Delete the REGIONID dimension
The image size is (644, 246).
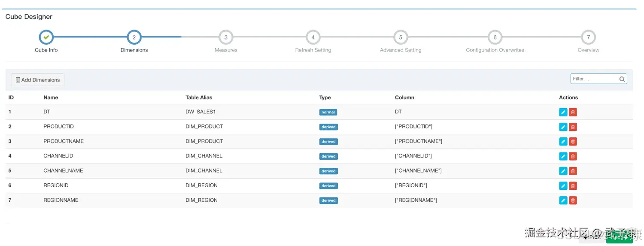tap(573, 186)
